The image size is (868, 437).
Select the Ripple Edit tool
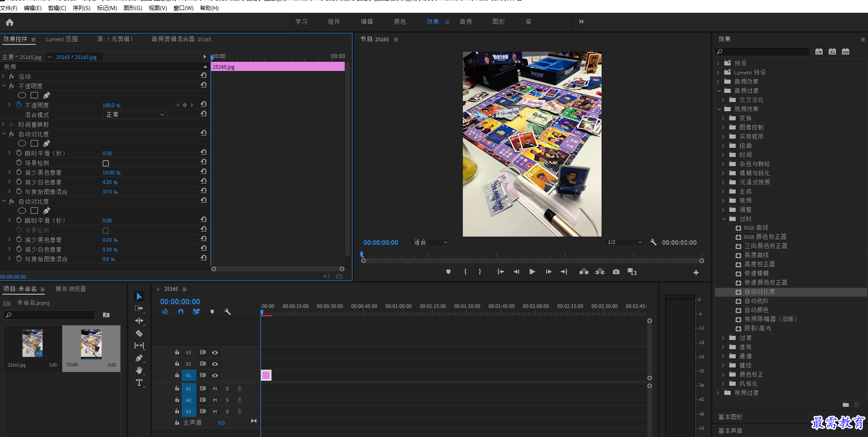[x=139, y=321]
